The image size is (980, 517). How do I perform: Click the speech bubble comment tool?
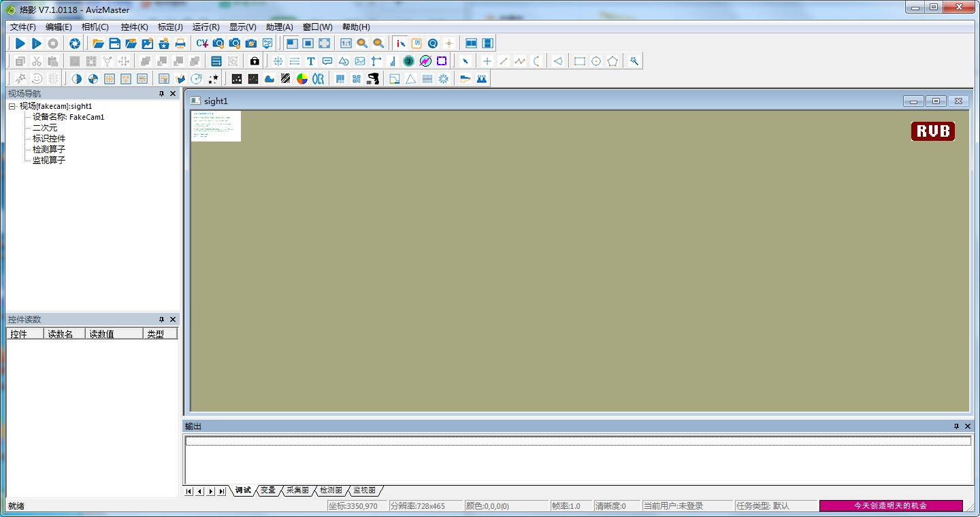coord(327,61)
